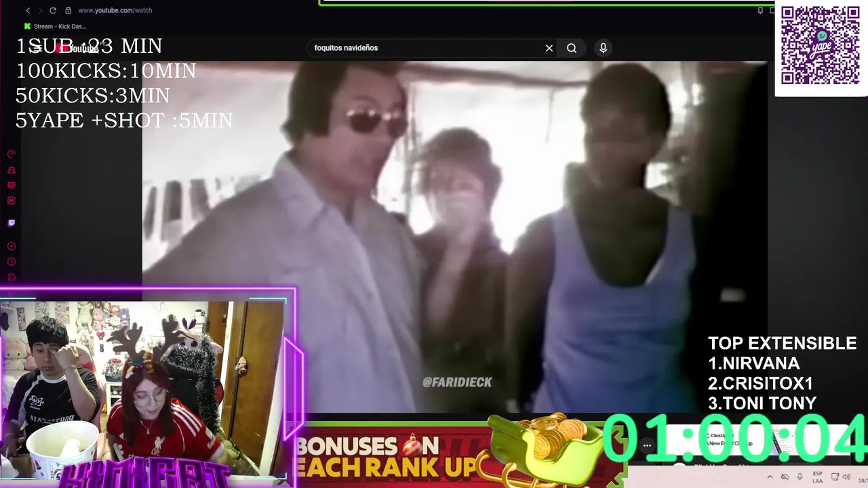The height and width of the screenshot is (488, 868).
Task: Open the sidebar player circle icon
Action: 11,247
